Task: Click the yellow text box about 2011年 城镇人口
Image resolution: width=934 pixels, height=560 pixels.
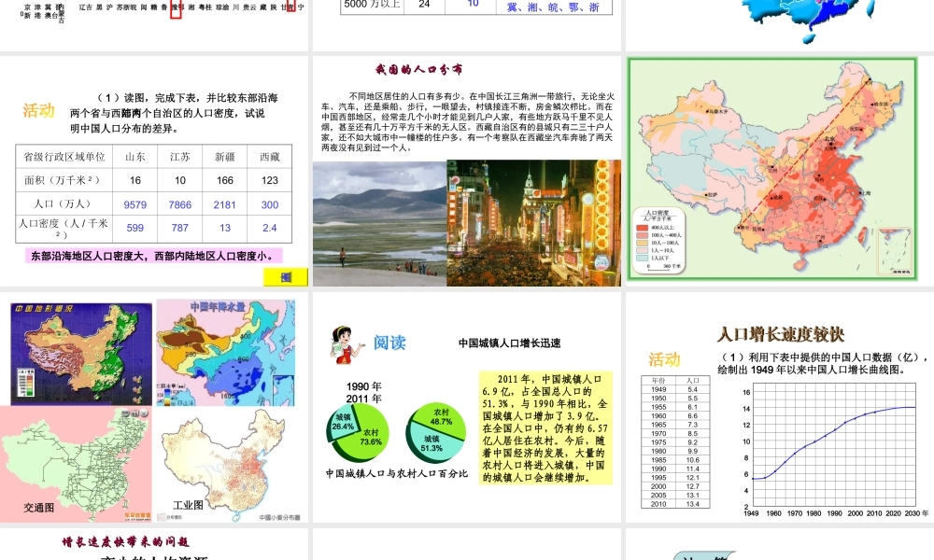Action: (545, 428)
